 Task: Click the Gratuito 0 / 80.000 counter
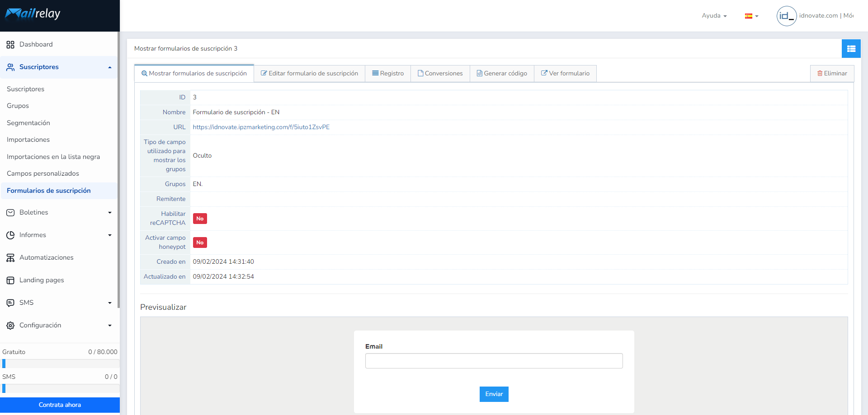(x=103, y=352)
